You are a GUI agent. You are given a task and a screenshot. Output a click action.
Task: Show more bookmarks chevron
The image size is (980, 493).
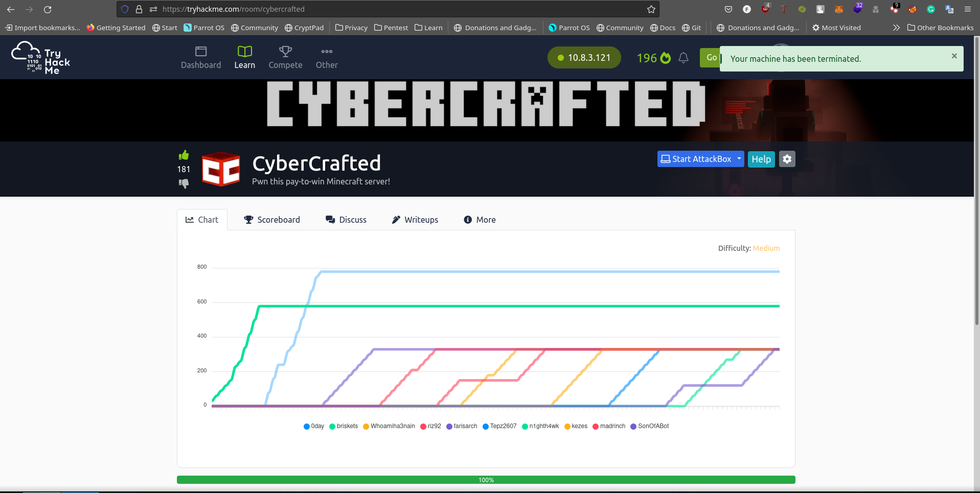pos(896,28)
